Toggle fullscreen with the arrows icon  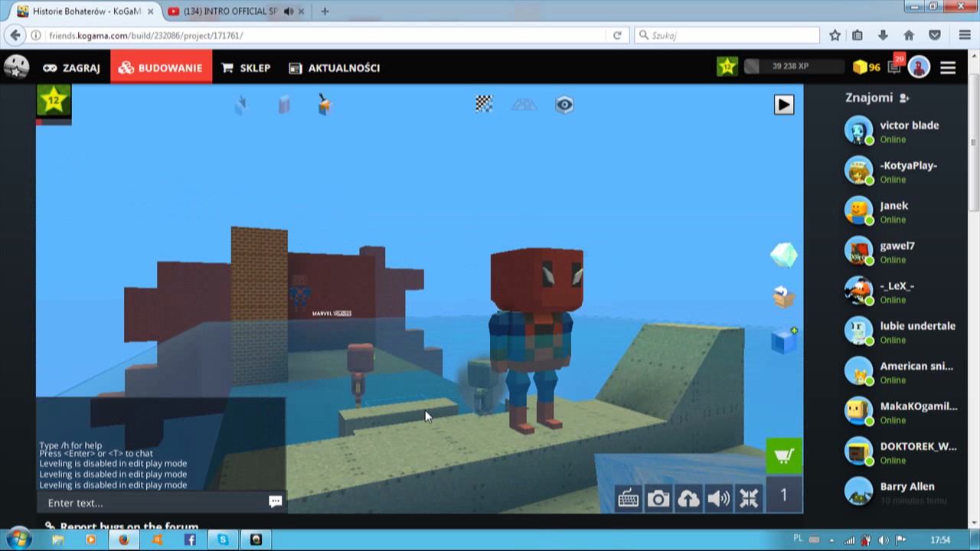(749, 499)
